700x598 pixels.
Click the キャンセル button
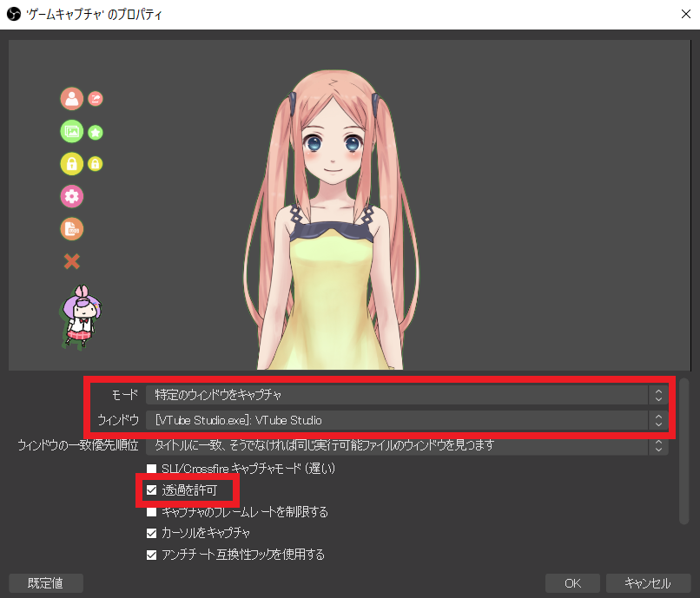[x=648, y=583]
